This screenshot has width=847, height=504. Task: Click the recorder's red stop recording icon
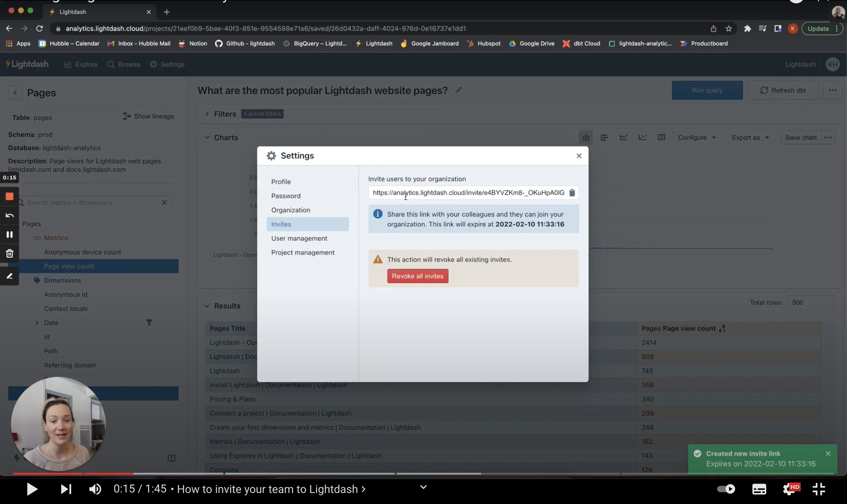(10, 197)
